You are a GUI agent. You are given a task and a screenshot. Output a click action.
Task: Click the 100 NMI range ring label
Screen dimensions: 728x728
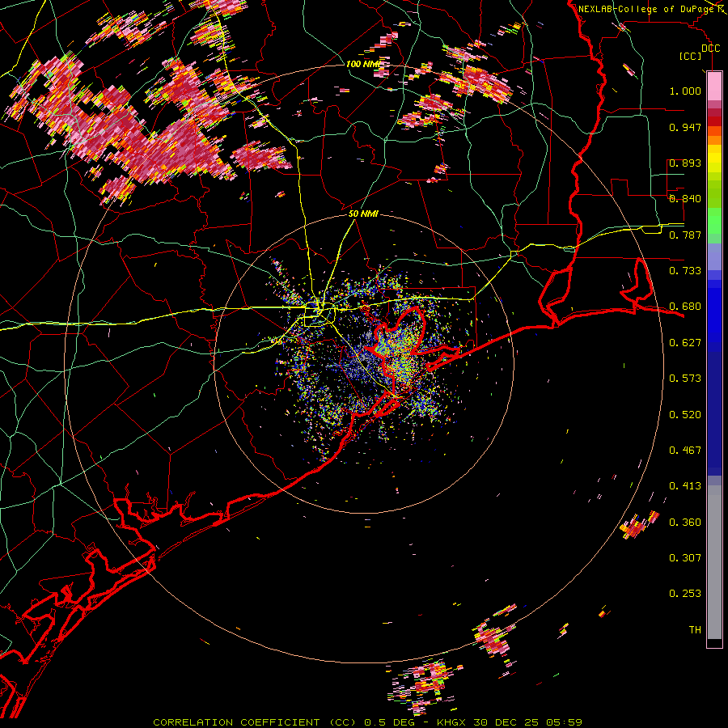click(x=363, y=64)
